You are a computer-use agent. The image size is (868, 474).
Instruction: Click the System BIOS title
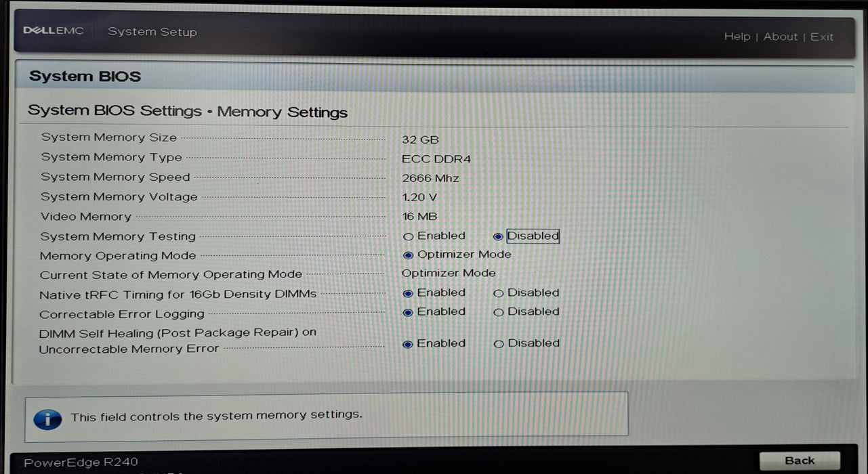[85, 76]
